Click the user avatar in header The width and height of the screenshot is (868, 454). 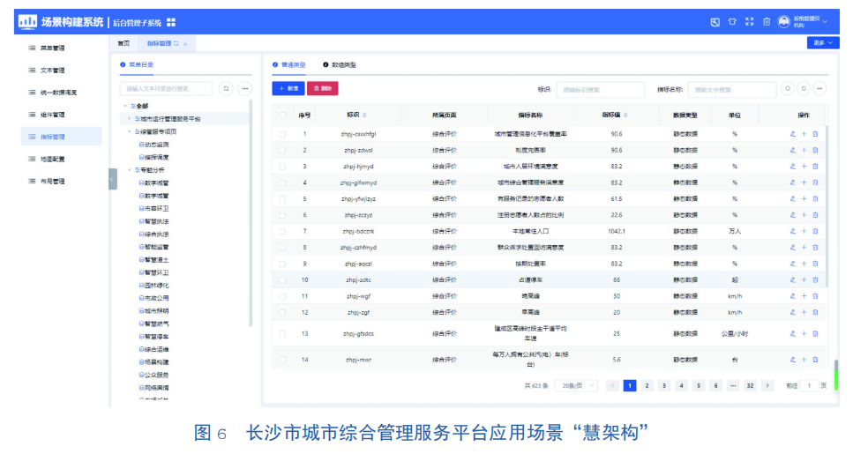784,21
